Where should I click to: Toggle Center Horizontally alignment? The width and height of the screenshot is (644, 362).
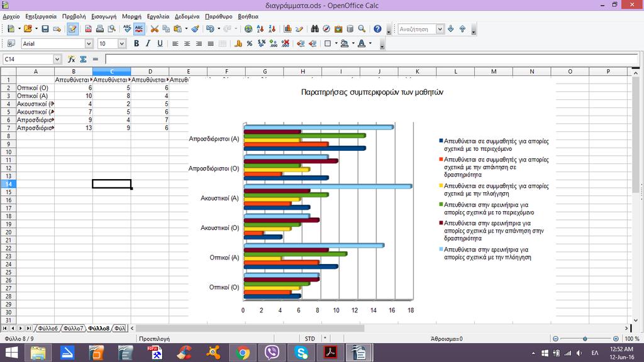(187, 43)
